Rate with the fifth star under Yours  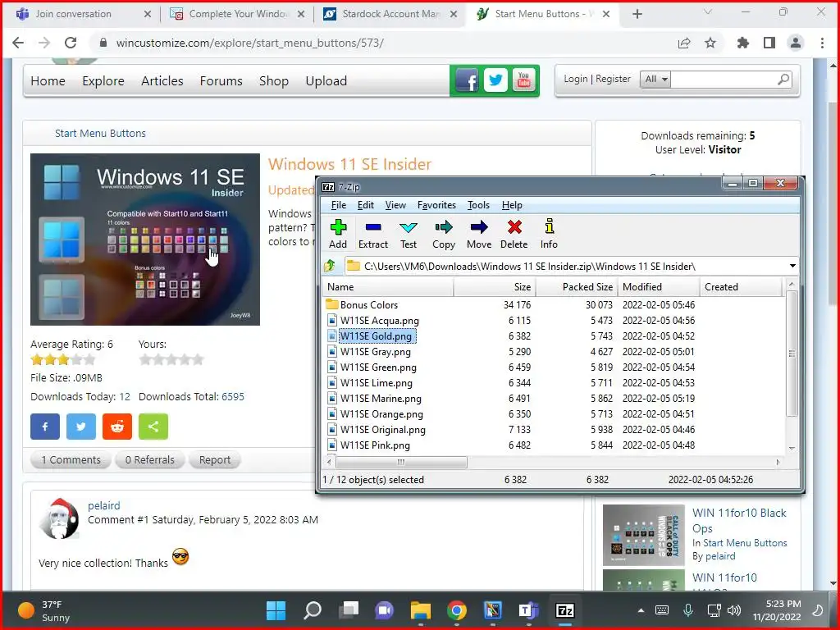[x=198, y=359]
